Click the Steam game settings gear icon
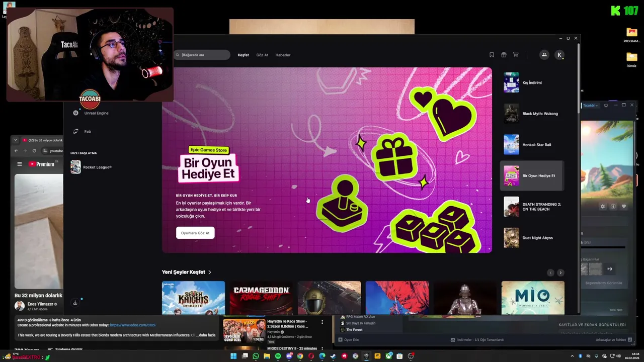 (603, 207)
